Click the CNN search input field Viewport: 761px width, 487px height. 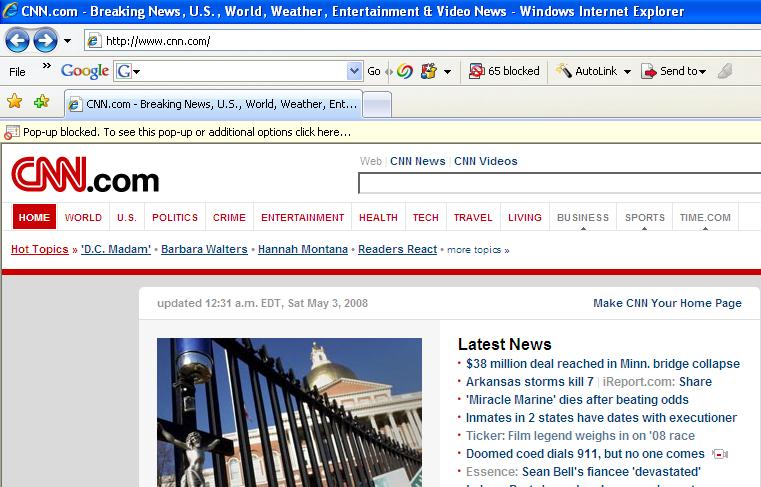[558, 183]
